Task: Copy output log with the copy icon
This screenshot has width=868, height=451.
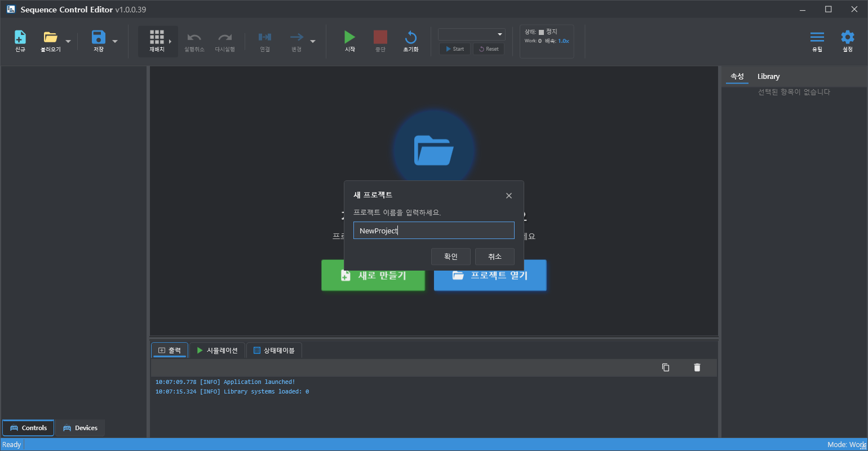Action: click(x=666, y=368)
